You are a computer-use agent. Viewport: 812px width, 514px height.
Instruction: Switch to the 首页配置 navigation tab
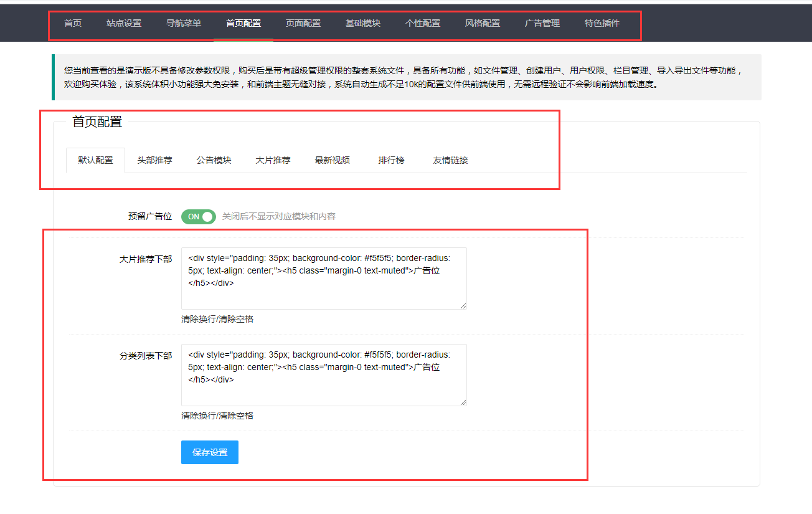243,23
